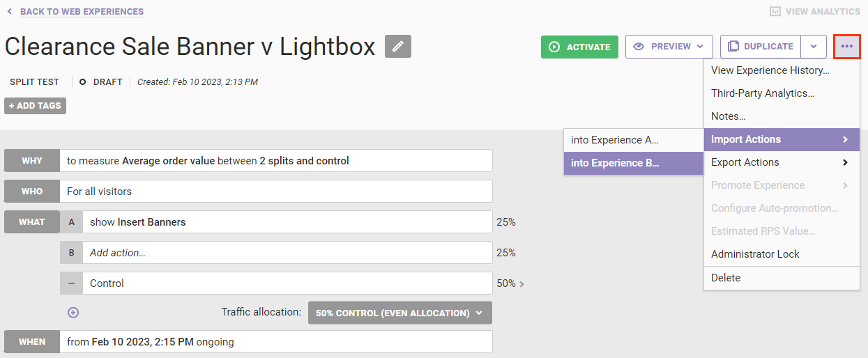
Task: Click the Duplicate copy icon
Action: (x=733, y=47)
